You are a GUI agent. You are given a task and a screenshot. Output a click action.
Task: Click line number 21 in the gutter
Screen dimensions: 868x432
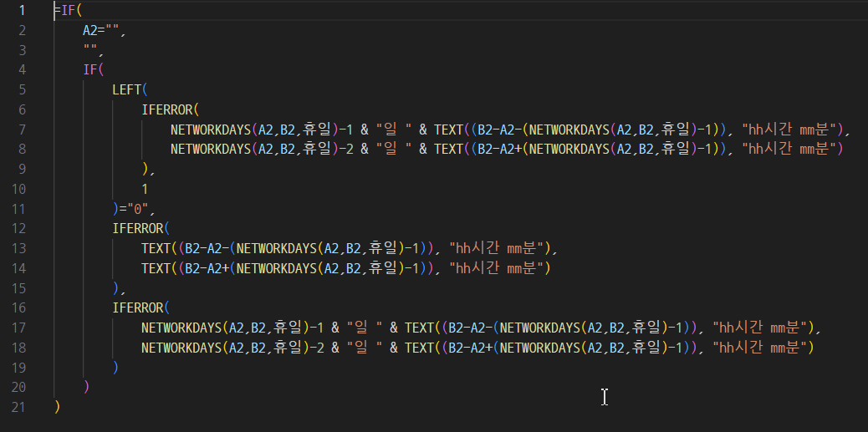18,408
